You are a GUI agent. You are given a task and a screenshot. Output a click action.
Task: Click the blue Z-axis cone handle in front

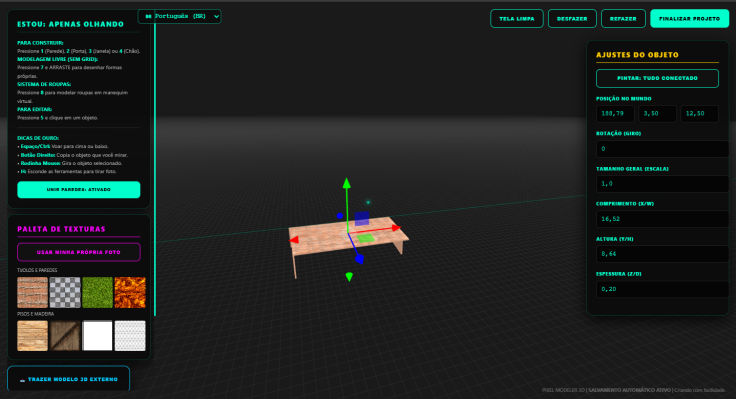(360, 259)
